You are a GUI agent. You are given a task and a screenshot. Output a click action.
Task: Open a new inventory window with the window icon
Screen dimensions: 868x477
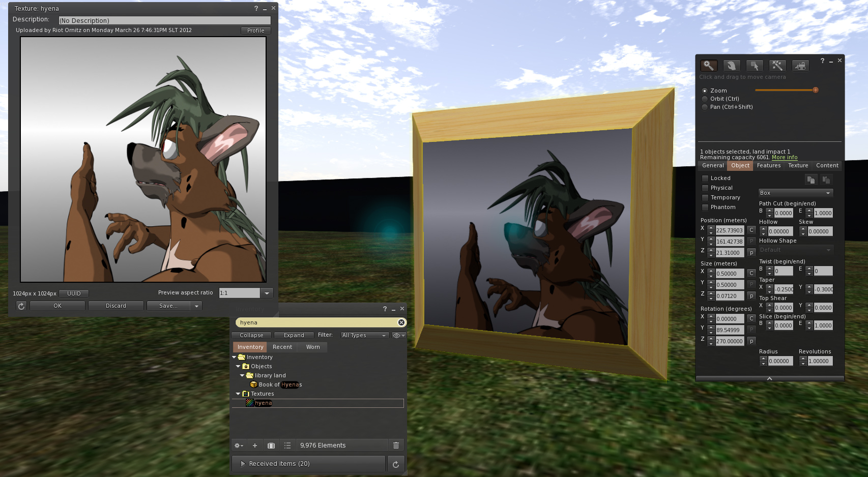271,445
